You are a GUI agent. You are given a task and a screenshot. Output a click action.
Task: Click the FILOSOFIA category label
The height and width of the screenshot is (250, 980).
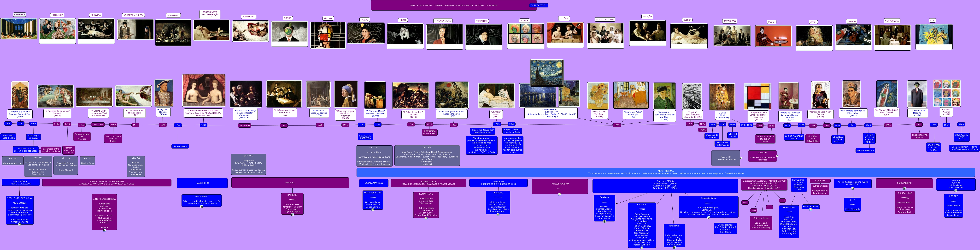pos(19,14)
